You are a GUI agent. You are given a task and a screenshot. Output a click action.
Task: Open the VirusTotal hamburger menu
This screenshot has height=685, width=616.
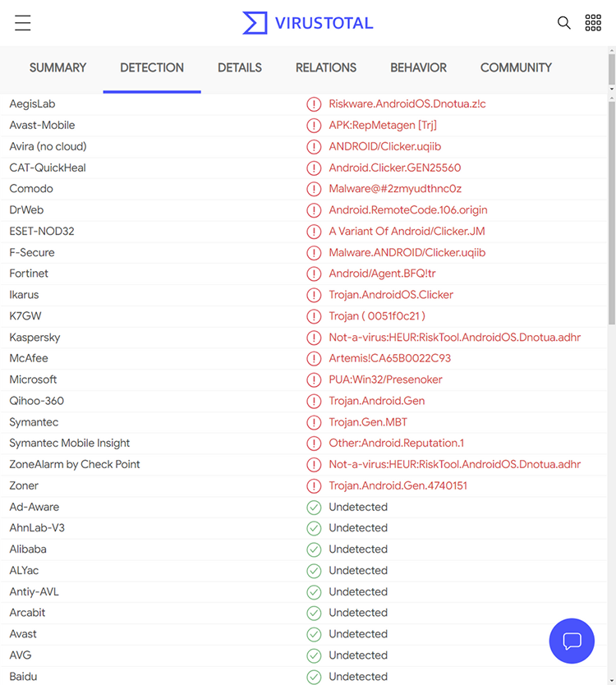22,23
